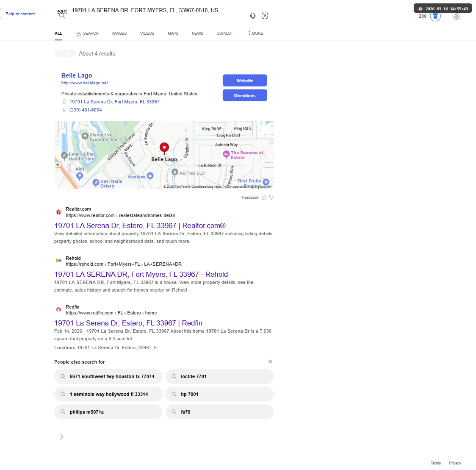
Task: Search 1 seminole way hollywood suggestion
Action: tap(108, 394)
